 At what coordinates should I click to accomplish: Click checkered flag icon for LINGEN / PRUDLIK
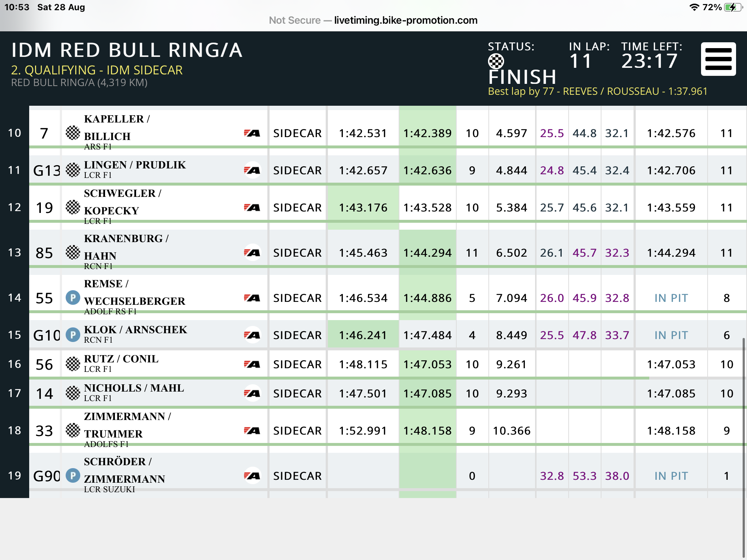[x=73, y=170]
